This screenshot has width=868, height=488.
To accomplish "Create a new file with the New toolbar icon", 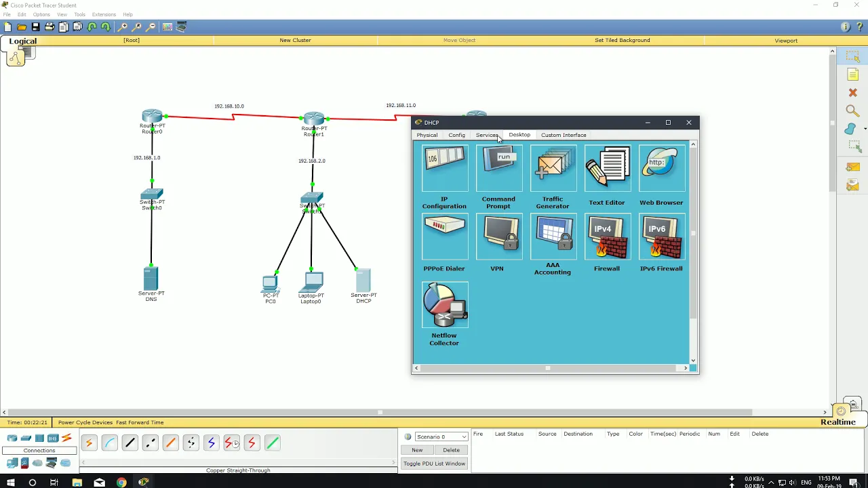I will coord(7,27).
